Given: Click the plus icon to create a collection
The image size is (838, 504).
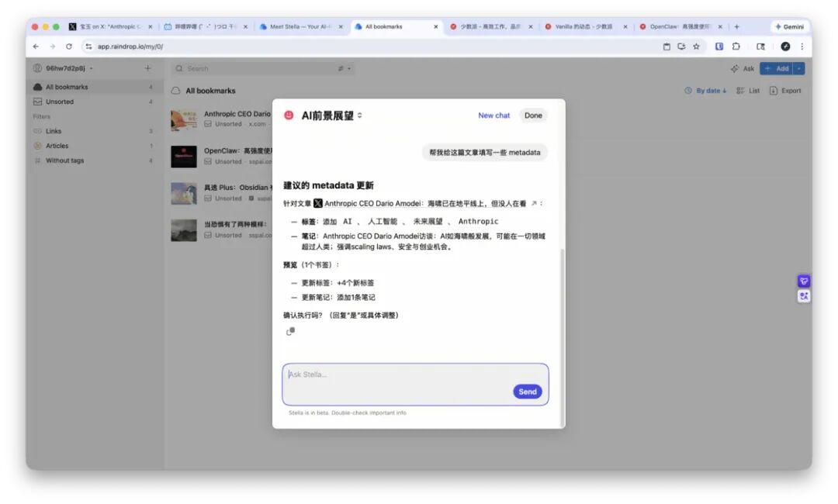Looking at the screenshot, I should [x=147, y=68].
